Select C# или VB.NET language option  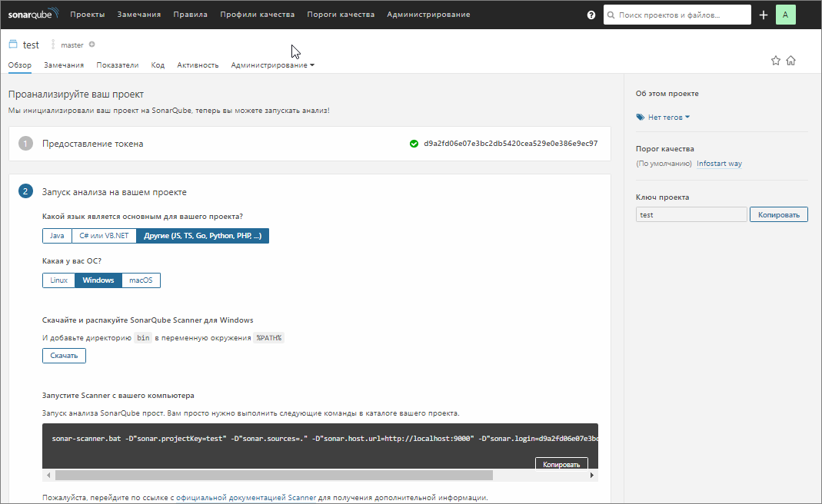pos(104,236)
